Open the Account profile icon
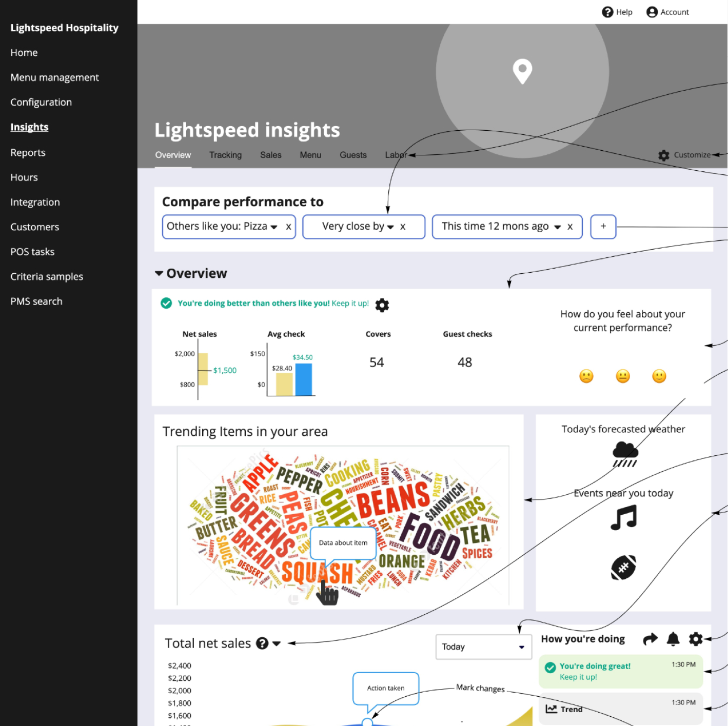Image resolution: width=728 pixels, height=726 pixels. click(x=652, y=12)
